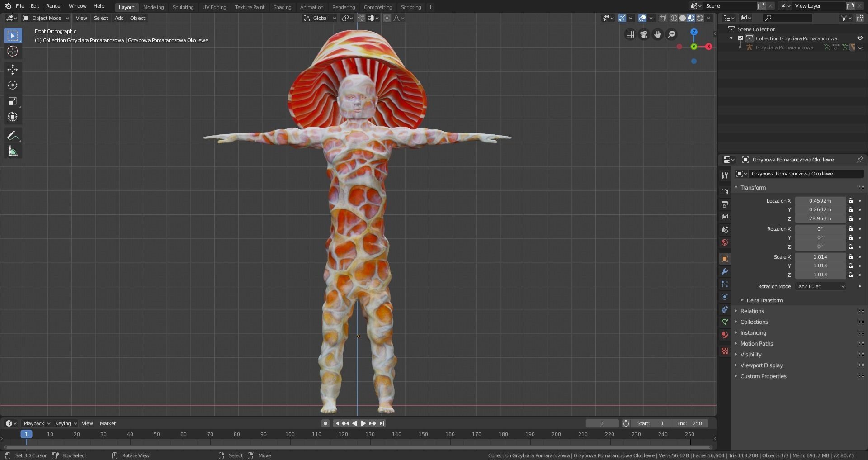868x460 pixels.
Task: Open Material properties tab
Action: click(x=724, y=335)
